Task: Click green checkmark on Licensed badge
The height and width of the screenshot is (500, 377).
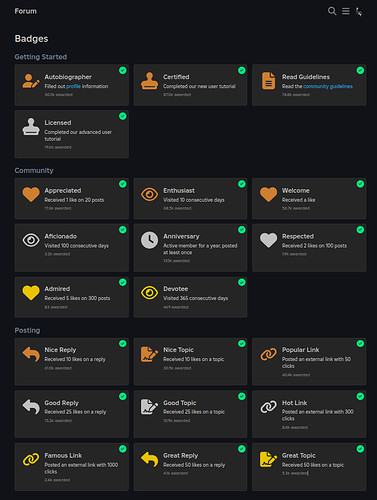Action: tap(123, 116)
